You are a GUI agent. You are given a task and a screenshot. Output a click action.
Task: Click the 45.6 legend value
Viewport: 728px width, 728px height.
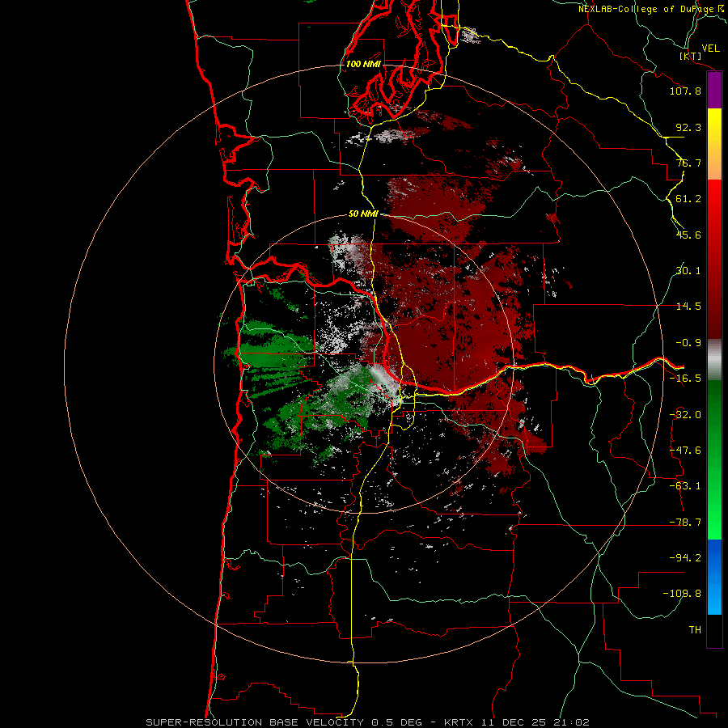pyautogui.click(x=688, y=235)
